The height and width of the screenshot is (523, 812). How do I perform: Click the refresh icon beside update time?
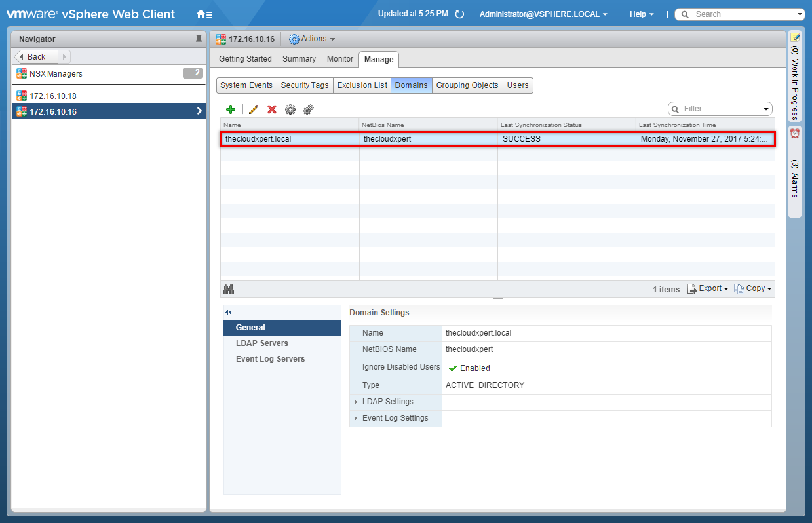[x=459, y=14]
